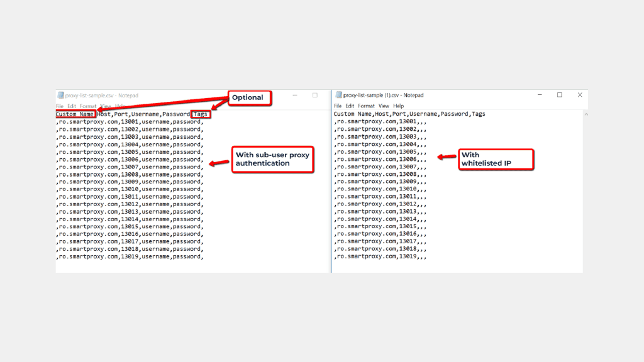Image resolution: width=644 pixels, height=362 pixels.
Task: Minimize the right Notepad window
Action: tap(540, 95)
